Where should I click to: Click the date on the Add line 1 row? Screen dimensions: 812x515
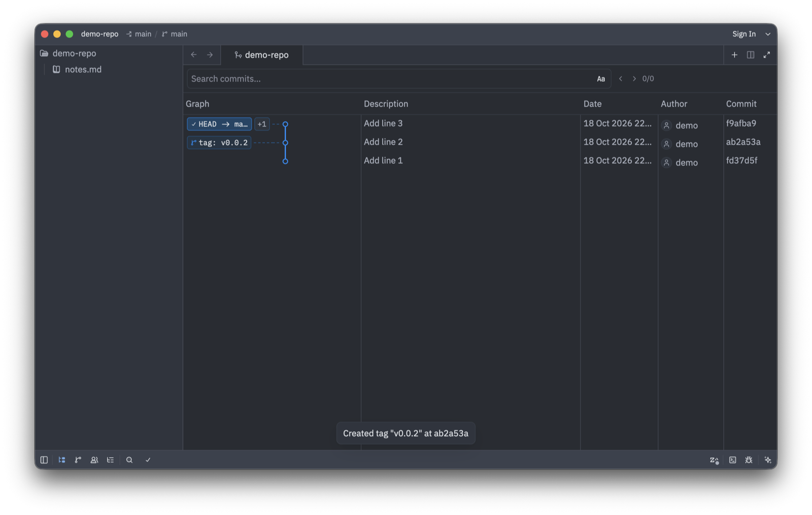(617, 160)
